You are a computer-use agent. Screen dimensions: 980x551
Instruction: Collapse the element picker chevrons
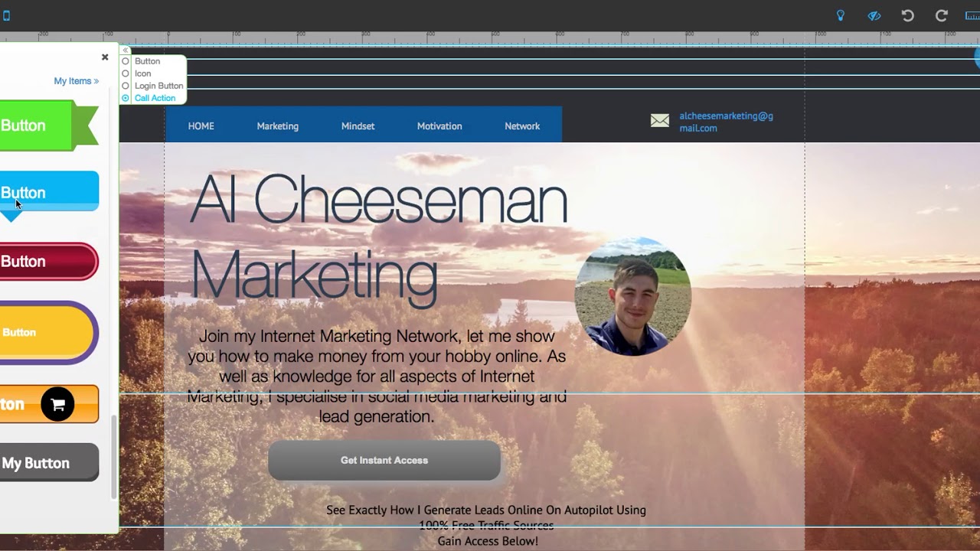click(126, 51)
